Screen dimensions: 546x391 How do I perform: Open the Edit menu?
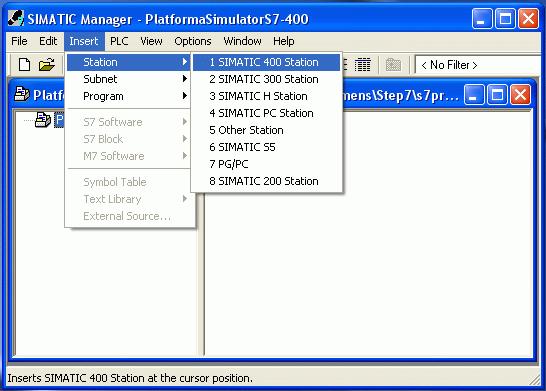coord(48,41)
